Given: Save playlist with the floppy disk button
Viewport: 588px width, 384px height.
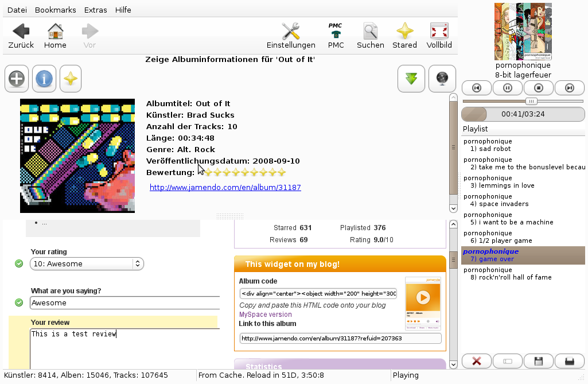Looking at the screenshot, I should coord(539,361).
